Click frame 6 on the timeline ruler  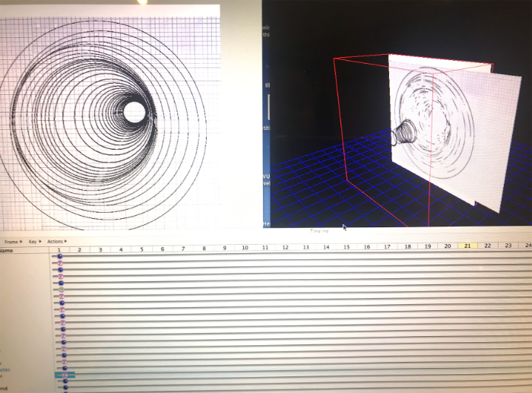point(162,249)
